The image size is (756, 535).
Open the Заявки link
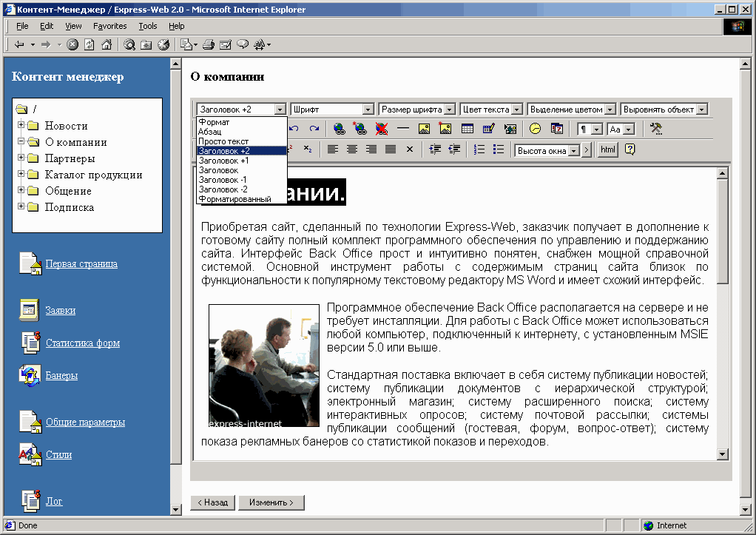pyautogui.click(x=60, y=310)
